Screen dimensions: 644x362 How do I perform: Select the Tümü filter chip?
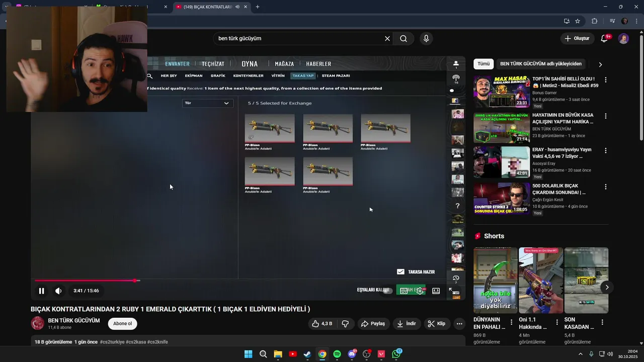[x=484, y=64]
